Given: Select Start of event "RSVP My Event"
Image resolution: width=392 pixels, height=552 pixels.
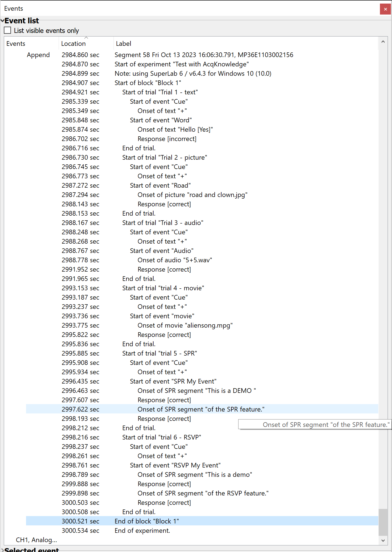Looking at the screenshot, I should 175,465.
